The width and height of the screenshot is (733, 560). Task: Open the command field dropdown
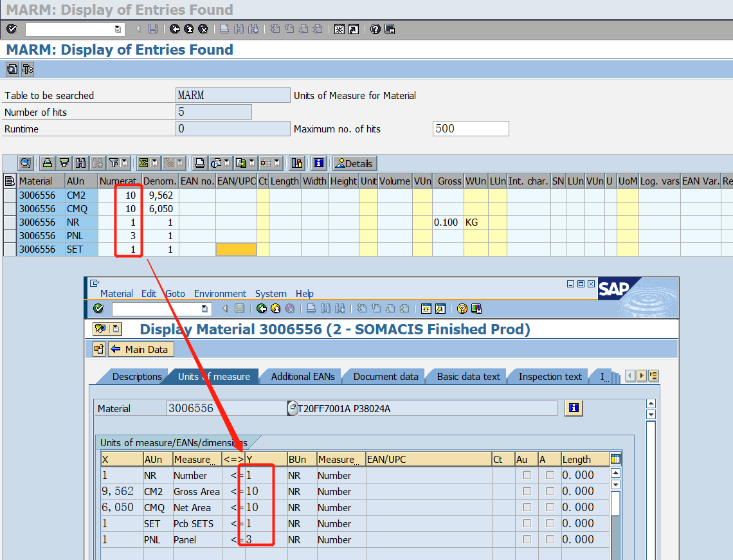click(x=116, y=28)
